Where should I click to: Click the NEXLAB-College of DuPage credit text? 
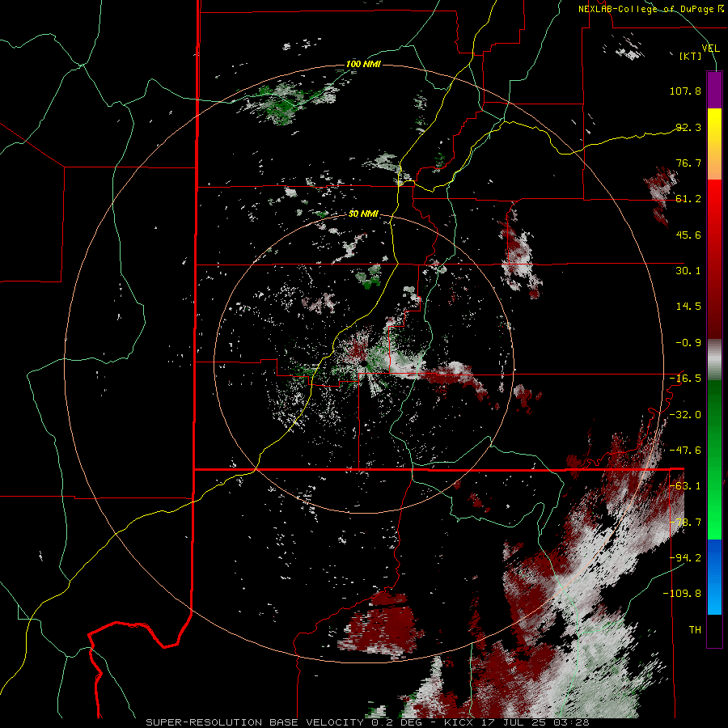coord(650,9)
